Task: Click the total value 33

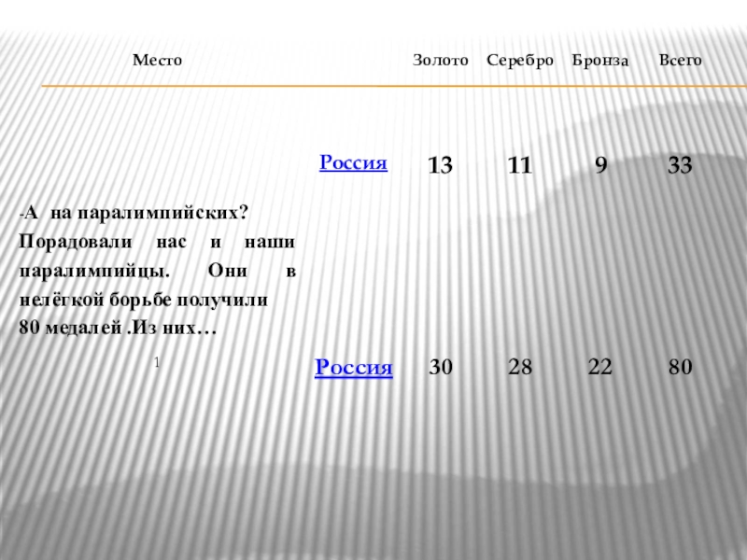Action: click(x=680, y=165)
